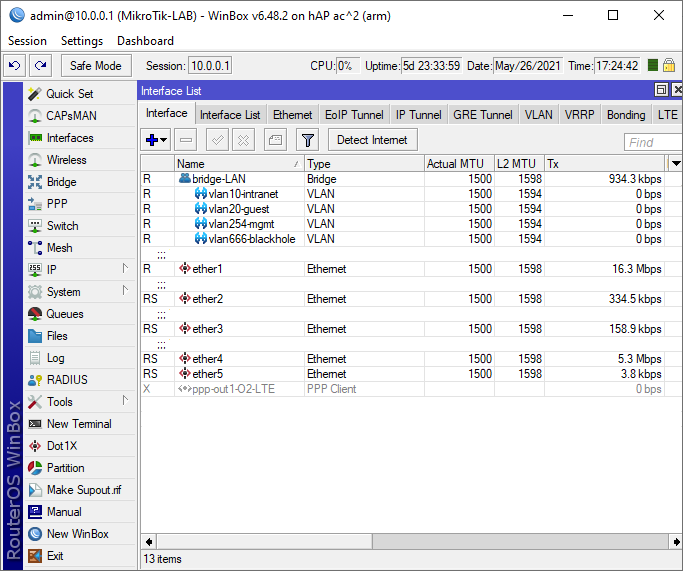Open New Terminal
Screen dimensions: 683x571
[79, 424]
